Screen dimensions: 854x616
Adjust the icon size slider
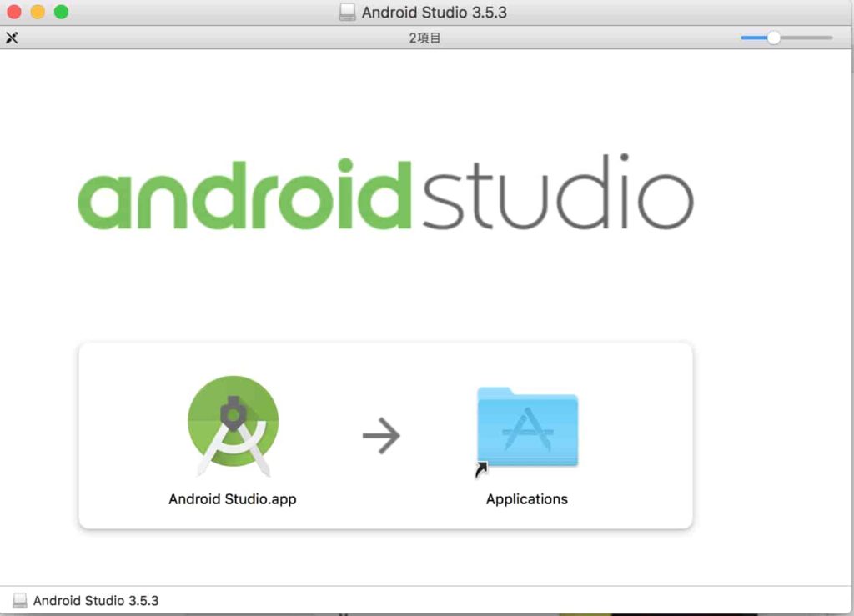tap(786, 38)
